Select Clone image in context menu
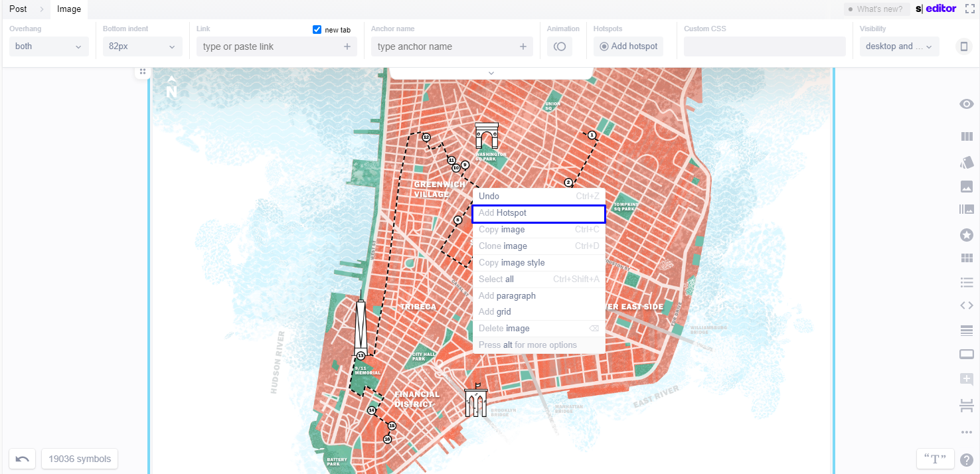The height and width of the screenshot is (474, 980). [539, 246]
